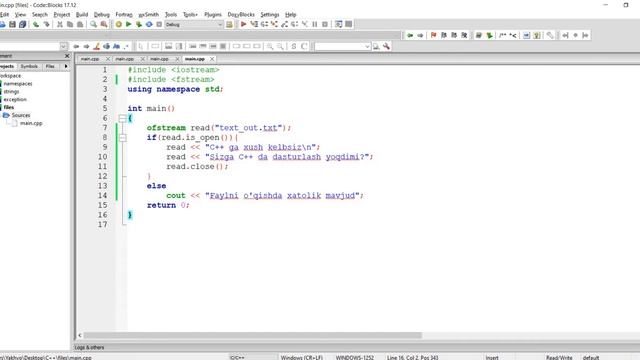Click the Jump forward arrow icon

(420, 36)
